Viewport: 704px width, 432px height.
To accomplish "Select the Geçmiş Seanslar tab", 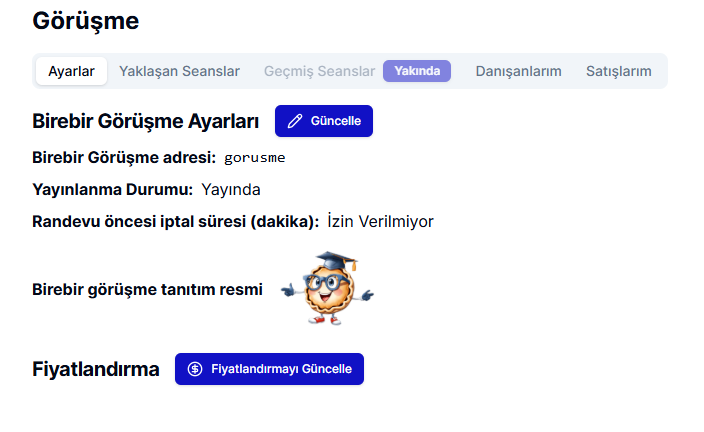I will point(320,71).
